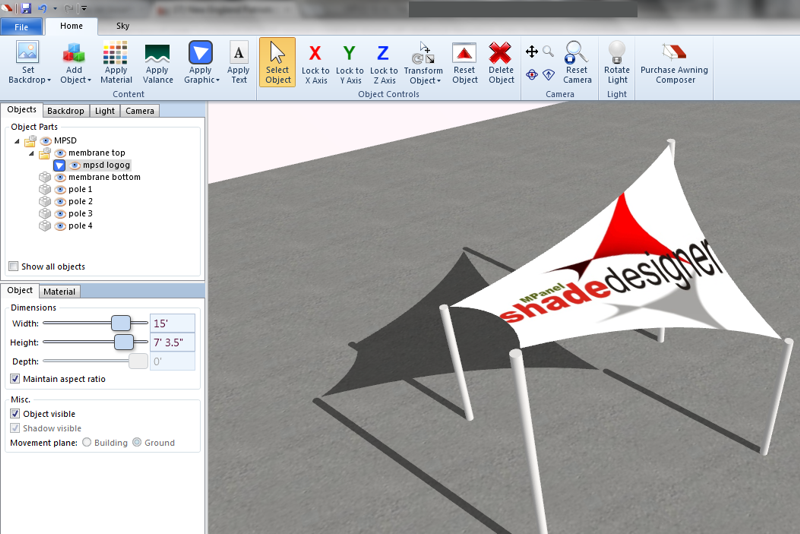Toggle the Show all objects checkbox
Viewport: 800px width, 534px height.
13,267
